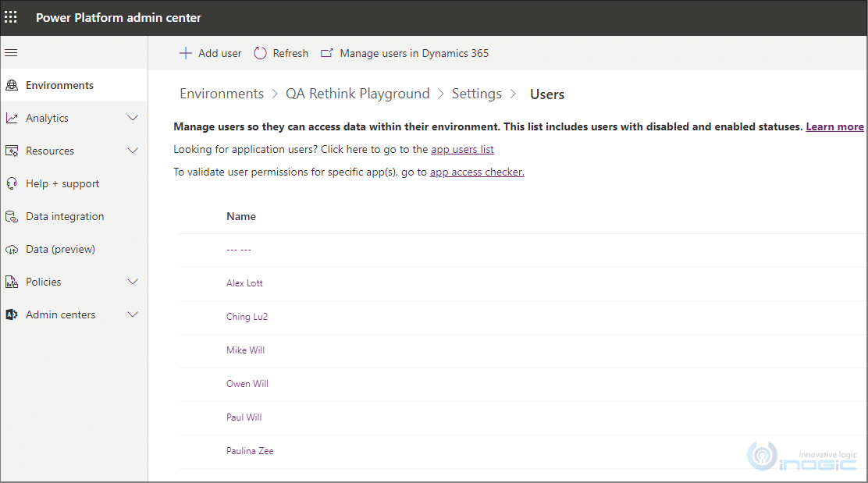The image size is (868, 483).
Task: Expand the Analytics section chevron
Action: pyautogui.click(x=133, y=118)
